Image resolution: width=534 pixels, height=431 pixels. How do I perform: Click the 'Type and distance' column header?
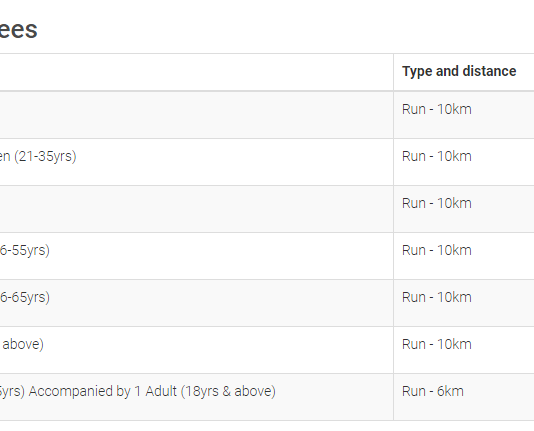[459, 71]
